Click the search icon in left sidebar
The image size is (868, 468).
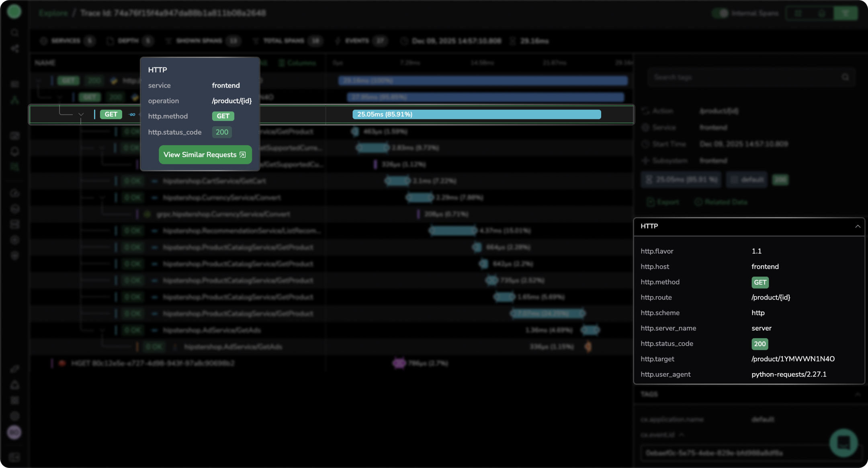point(14,33)
